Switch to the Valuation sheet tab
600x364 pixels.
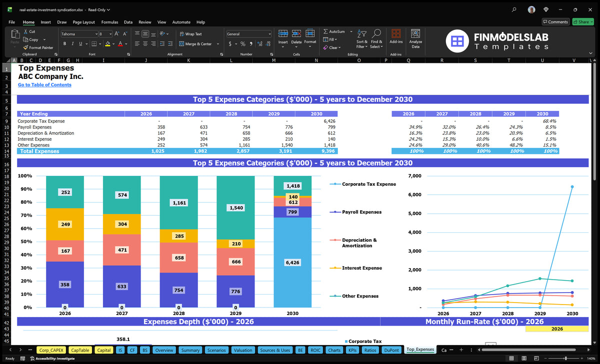(243, 350)
